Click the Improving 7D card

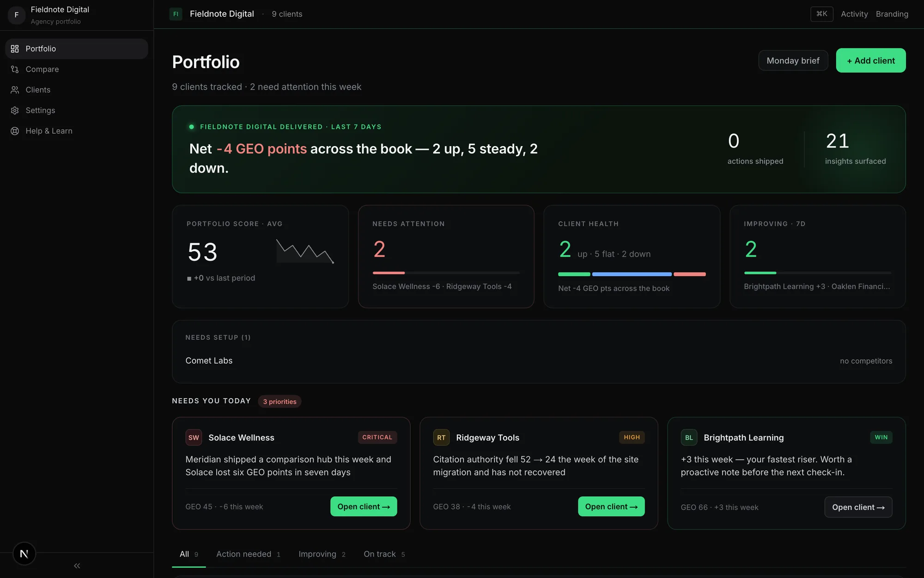(817, 257)
